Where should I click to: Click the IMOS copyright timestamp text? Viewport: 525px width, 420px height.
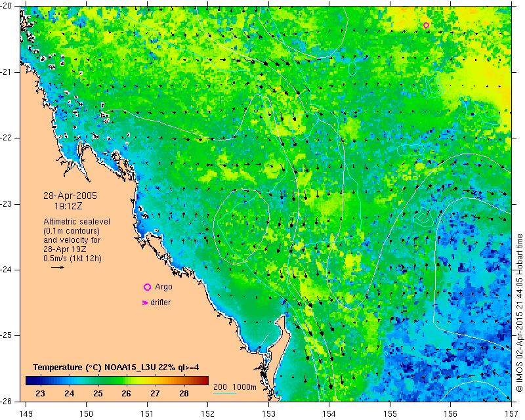pyautogui.click(x=519, y=313)
